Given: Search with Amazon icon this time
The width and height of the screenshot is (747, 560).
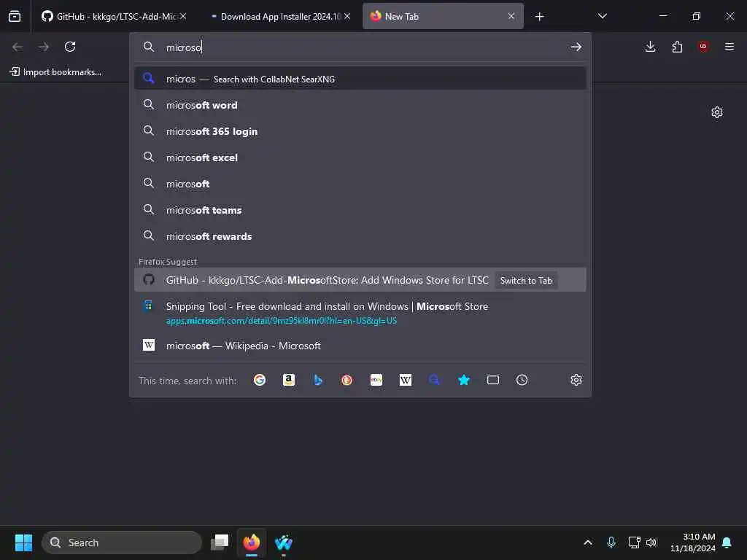Looking at the screenshot, I should [289, 380].
